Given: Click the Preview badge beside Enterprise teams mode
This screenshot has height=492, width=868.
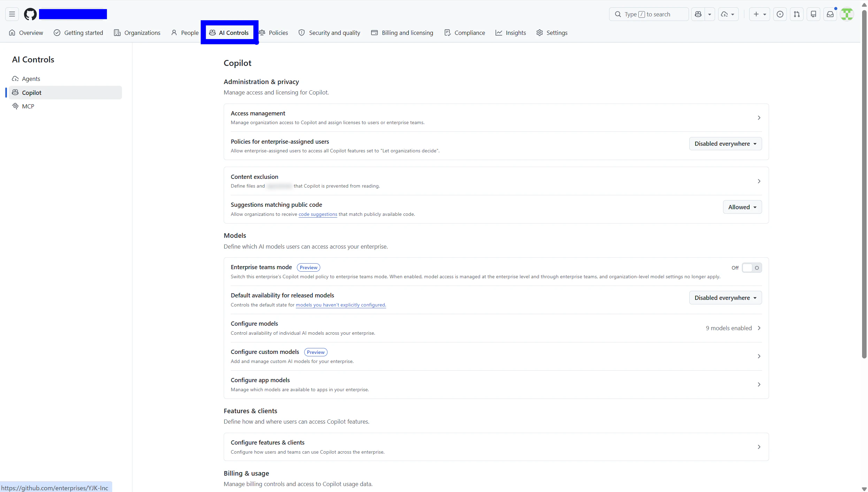Looking at the screenshot, I should [308, 267].
